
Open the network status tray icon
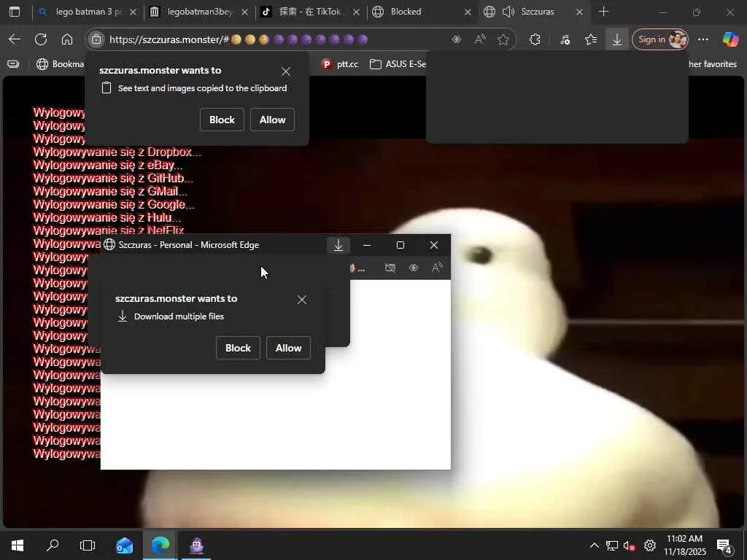612,545
